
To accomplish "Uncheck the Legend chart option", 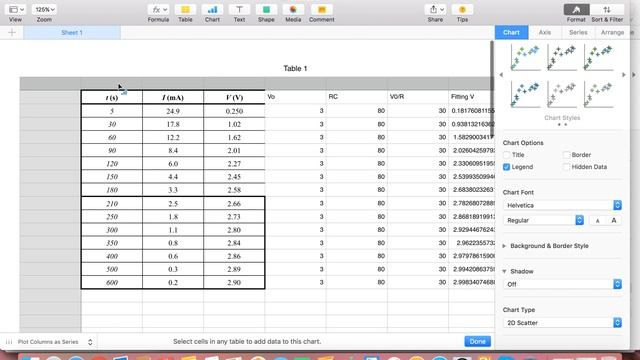I will click(x=507, y=167).
